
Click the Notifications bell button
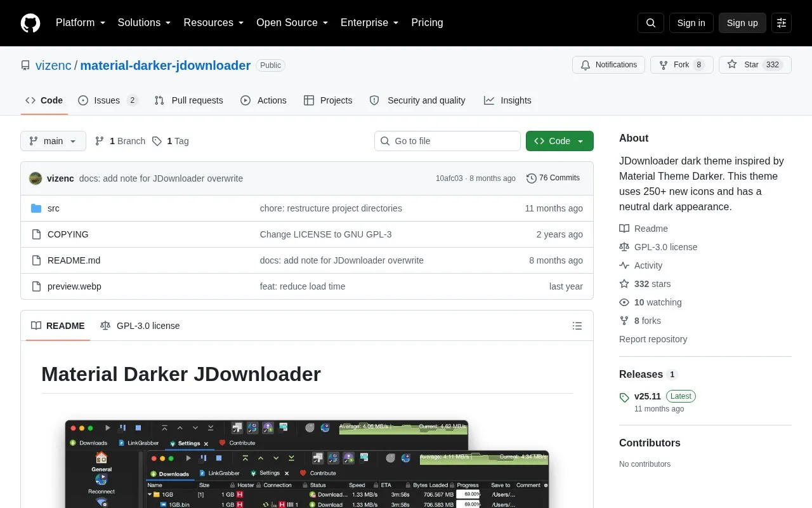608,65
